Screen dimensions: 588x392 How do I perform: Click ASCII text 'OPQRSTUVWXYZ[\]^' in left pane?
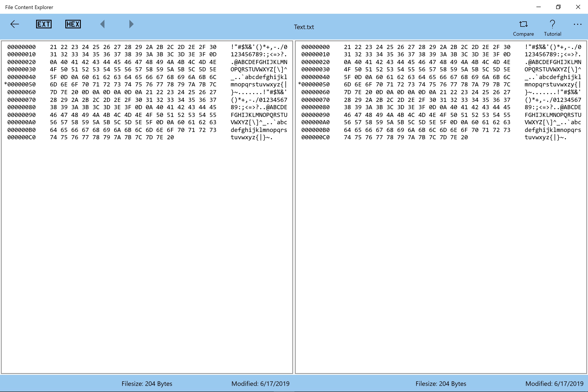pos(259,69)
